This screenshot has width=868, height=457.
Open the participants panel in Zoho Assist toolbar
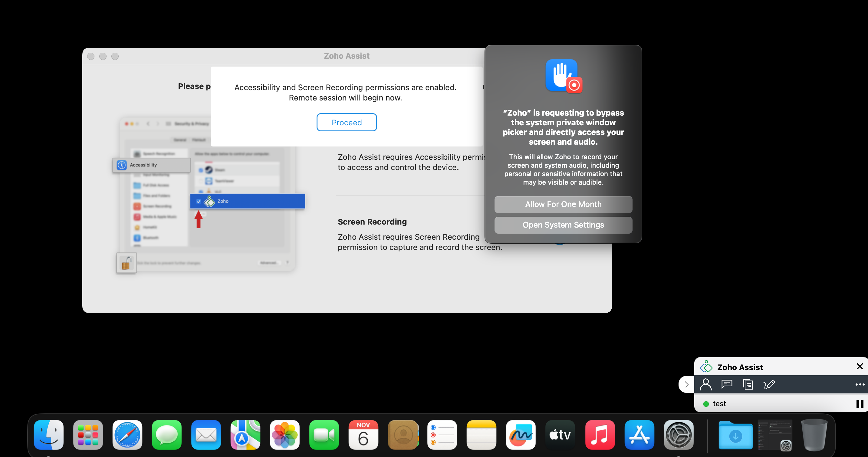[706, 384]
